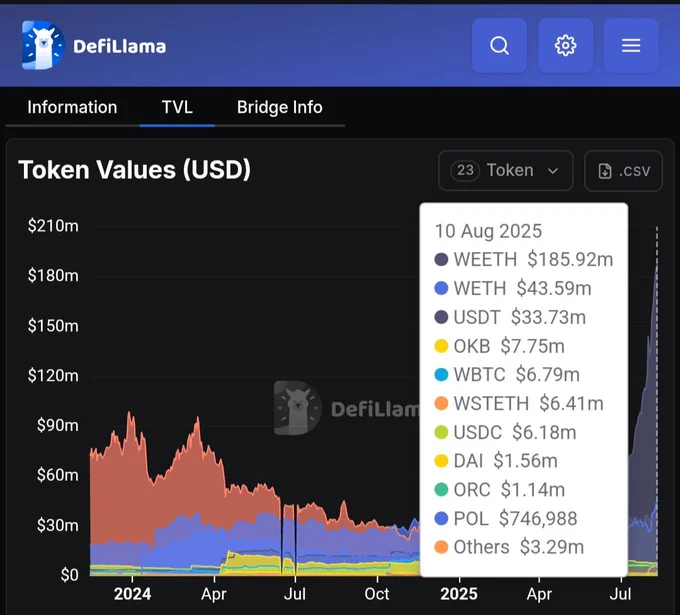Screen dimensions: 680x615
Task: Click the $210m y-axis label
Action: pos(53,226)
